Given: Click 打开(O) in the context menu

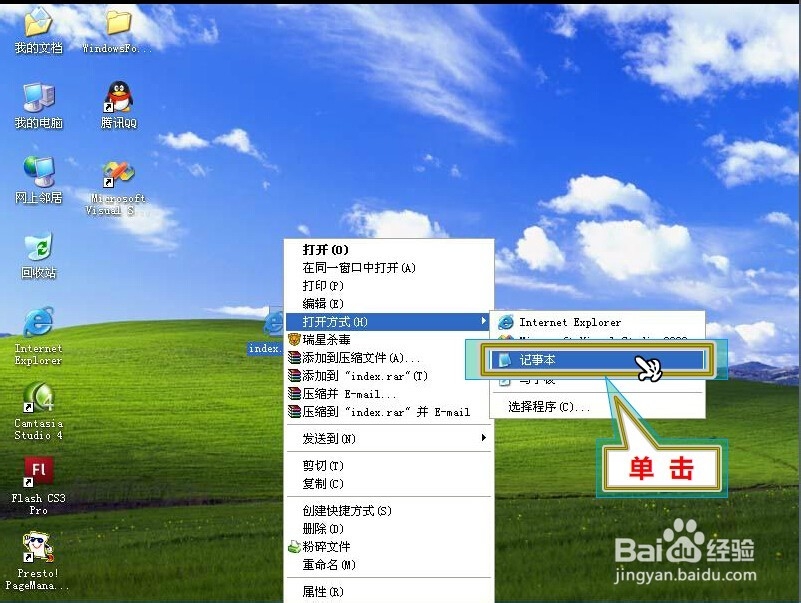Looking at the screenshot, I should 389,249.
